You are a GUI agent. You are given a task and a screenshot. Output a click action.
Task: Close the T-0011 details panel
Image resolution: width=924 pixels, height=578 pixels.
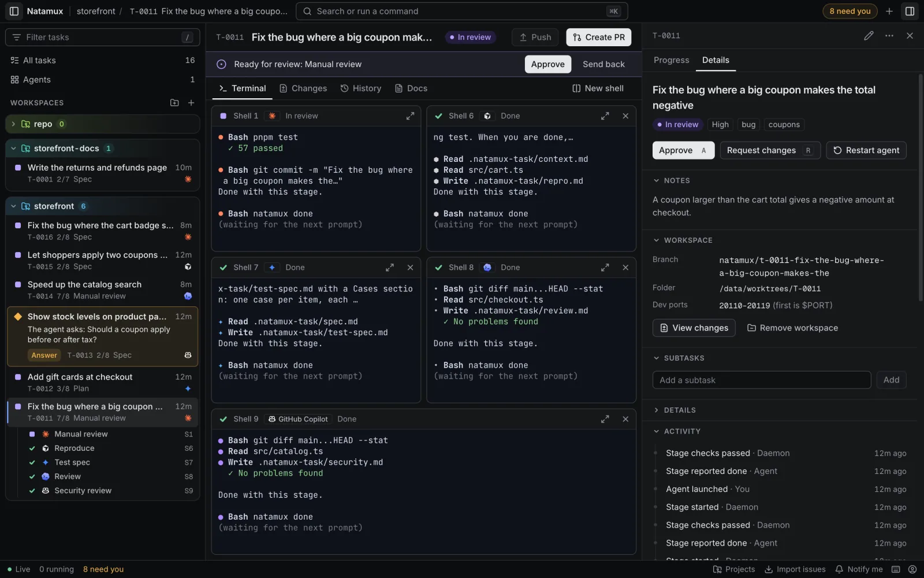coord(910,36)
